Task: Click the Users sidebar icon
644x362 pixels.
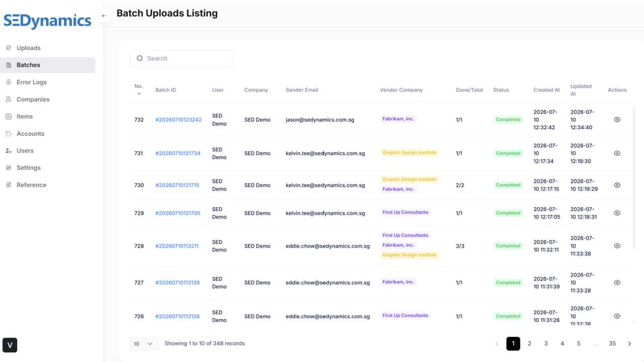Action: coord(9,151)
